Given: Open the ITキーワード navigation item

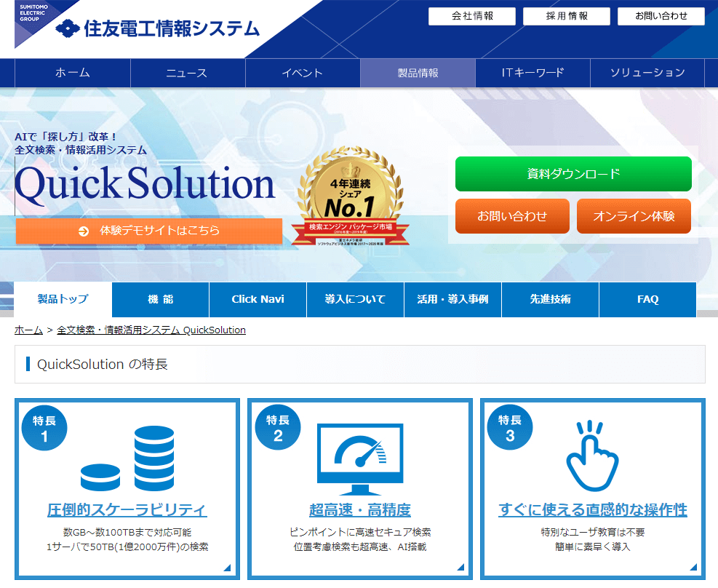Looking at the screenshot, I should click(x=532, y=73).
